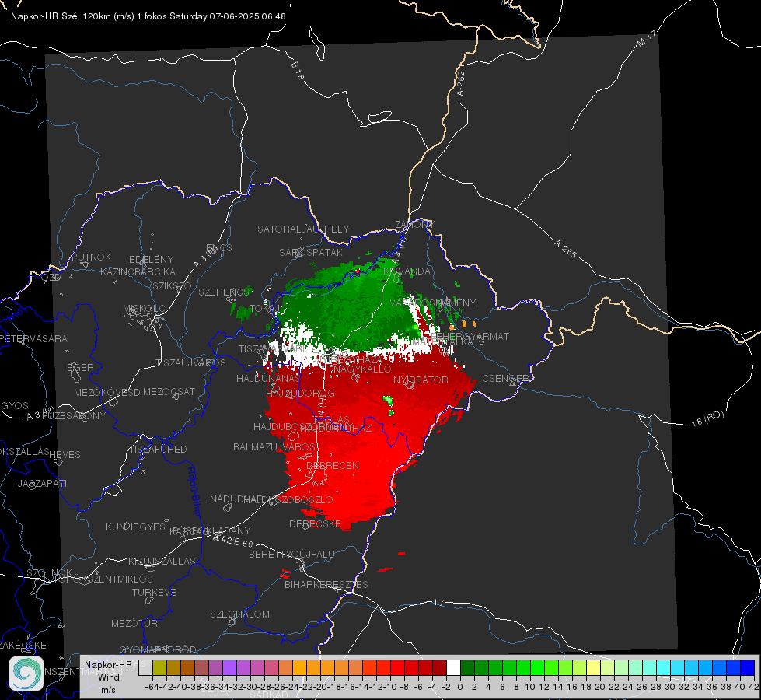Click the ZAHONY city label

coord(414,225)
